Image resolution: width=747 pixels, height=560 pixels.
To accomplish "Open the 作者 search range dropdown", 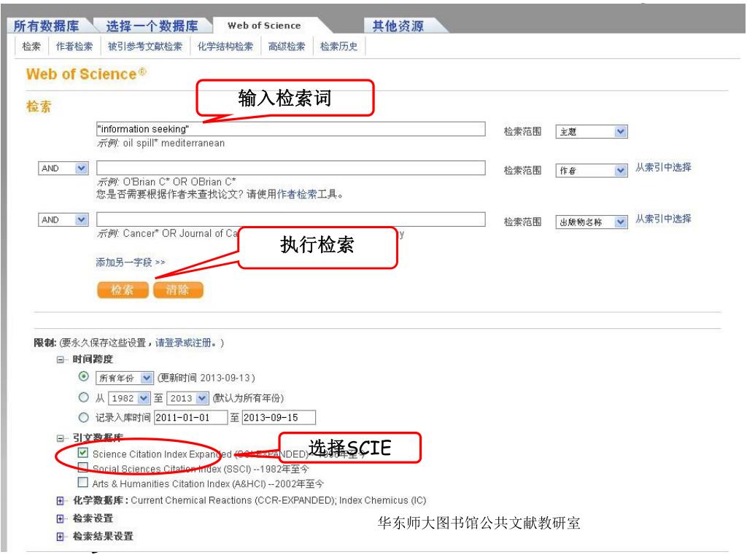I will [x=591, y=171].
